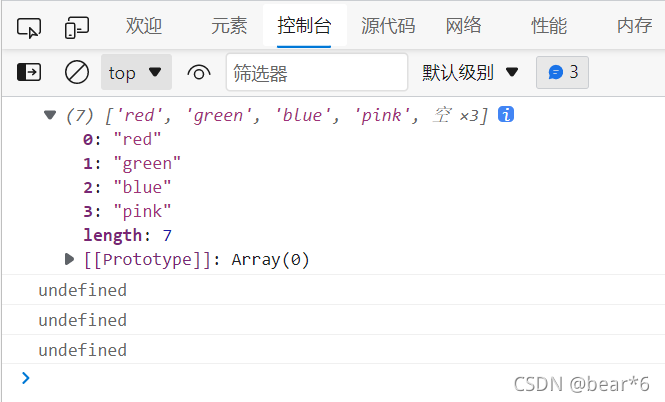Toggle device emulation icon
Screen dimensions: 665x402
(x=77, y=28)
